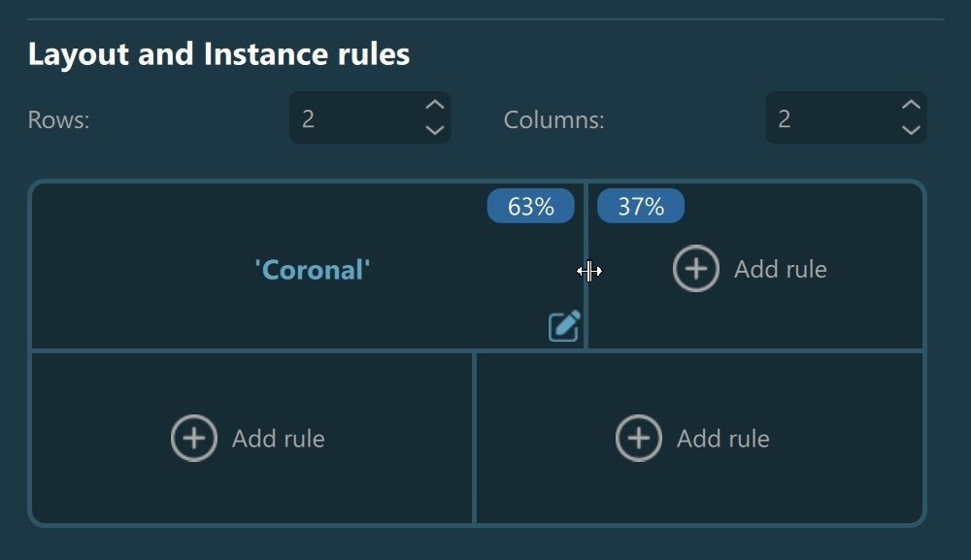Click the 'Layout and Instance rules' heading
The image size is (971, 560).
(218, 54)
